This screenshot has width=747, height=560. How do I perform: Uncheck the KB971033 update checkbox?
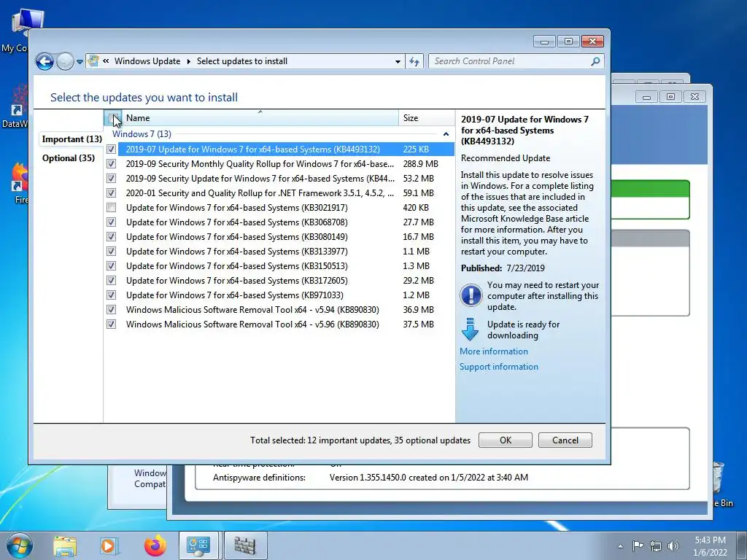111,295
